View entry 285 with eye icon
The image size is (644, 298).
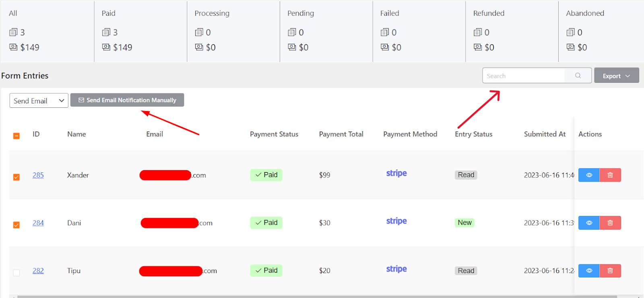[589, 175]
